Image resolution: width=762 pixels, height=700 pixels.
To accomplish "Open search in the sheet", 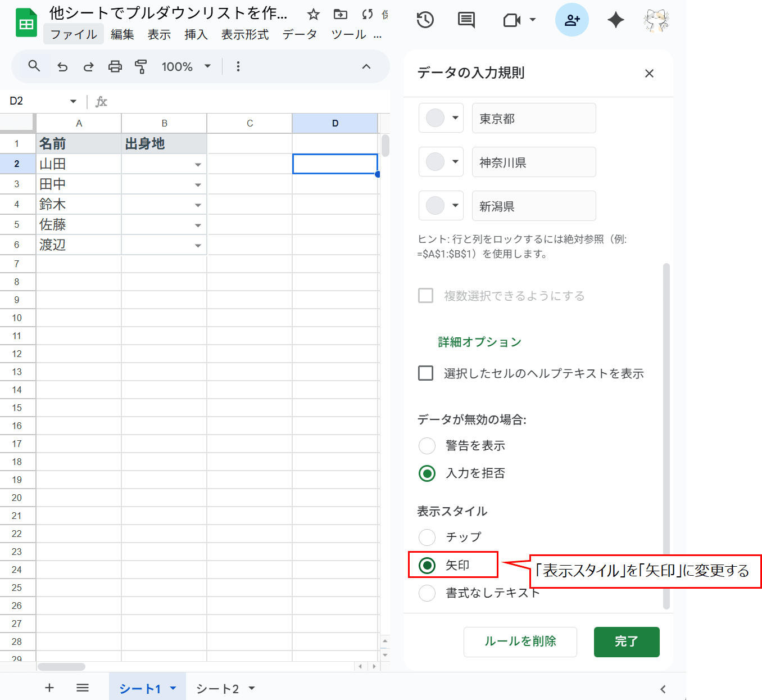I will pos(34,66).
